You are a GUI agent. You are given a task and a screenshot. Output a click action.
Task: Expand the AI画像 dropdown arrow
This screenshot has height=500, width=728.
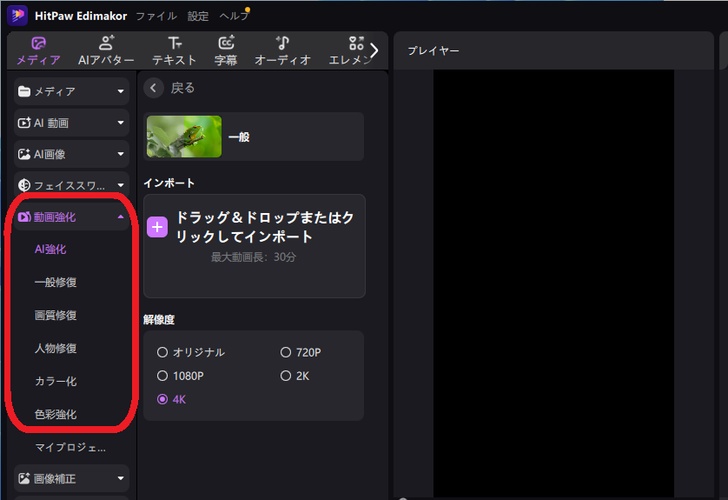[121, 154]
